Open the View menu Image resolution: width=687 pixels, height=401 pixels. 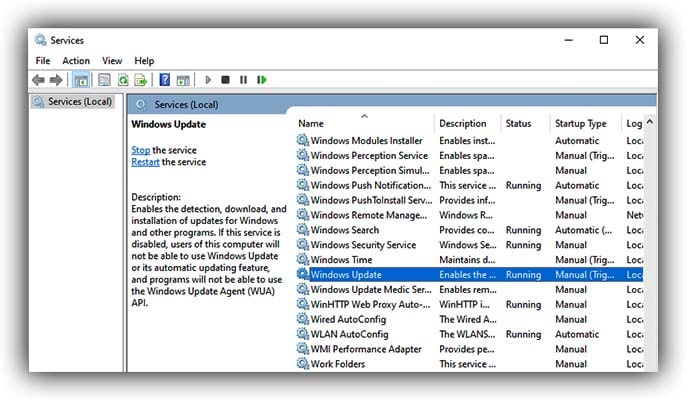[x=112, y=60]
